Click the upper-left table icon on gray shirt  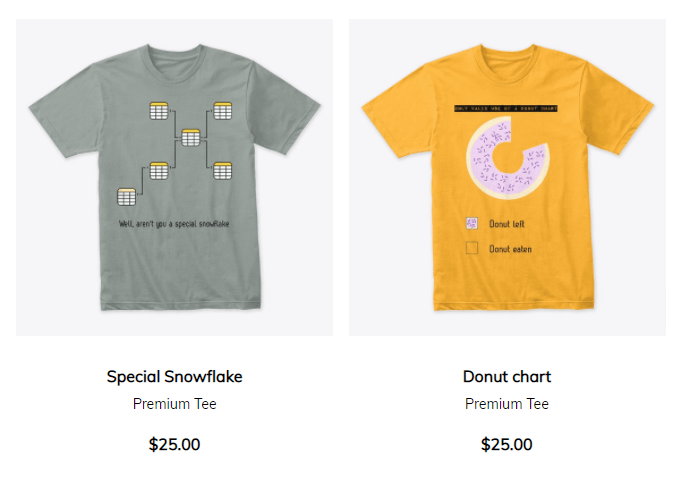[x=159, y=111]
